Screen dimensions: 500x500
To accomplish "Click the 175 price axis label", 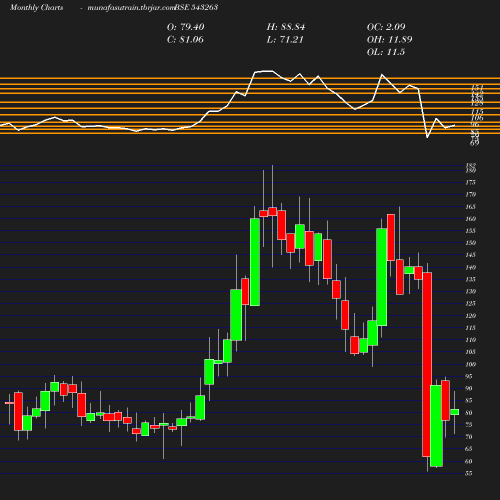I will coord(471,182).
